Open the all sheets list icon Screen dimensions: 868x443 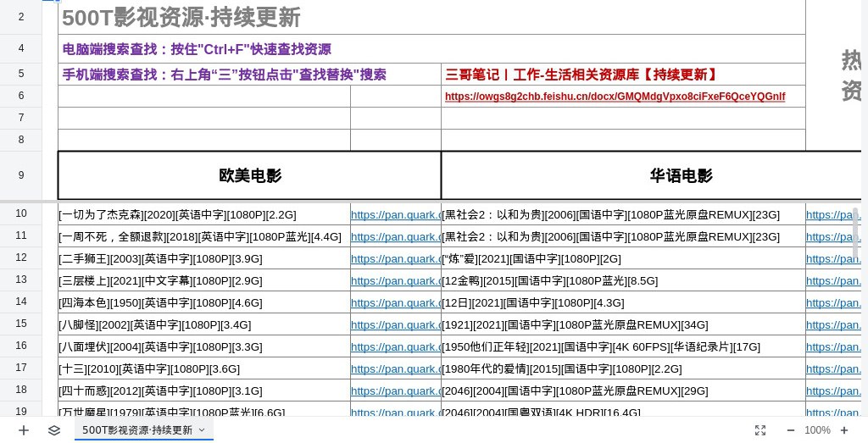pyautogui.click(x=54, y=430)
